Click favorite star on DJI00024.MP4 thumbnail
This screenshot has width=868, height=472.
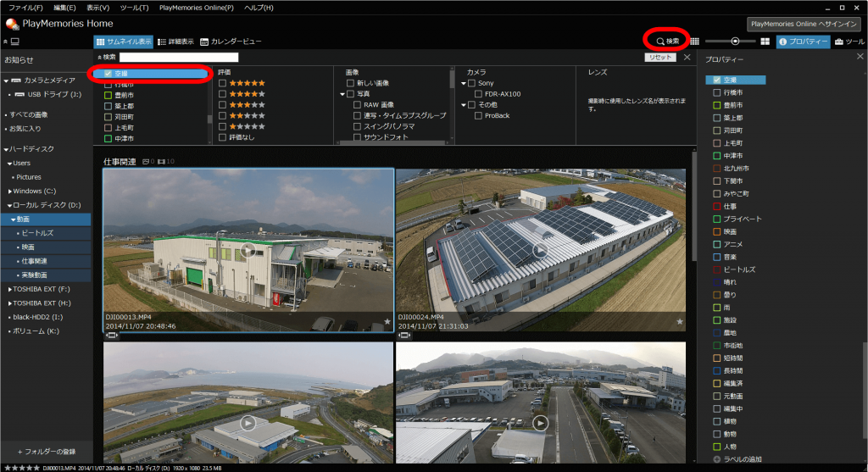coord(679,321)
